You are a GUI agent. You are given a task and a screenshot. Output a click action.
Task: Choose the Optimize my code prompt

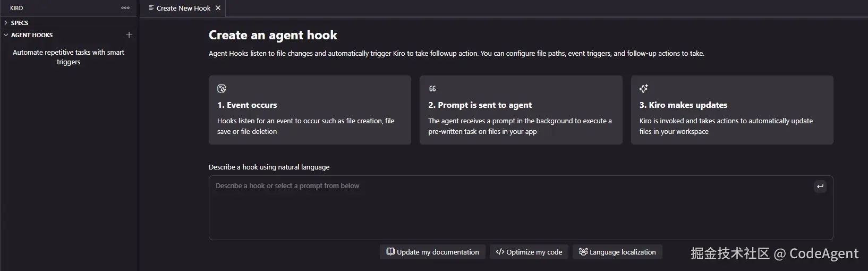pos(529,252)
